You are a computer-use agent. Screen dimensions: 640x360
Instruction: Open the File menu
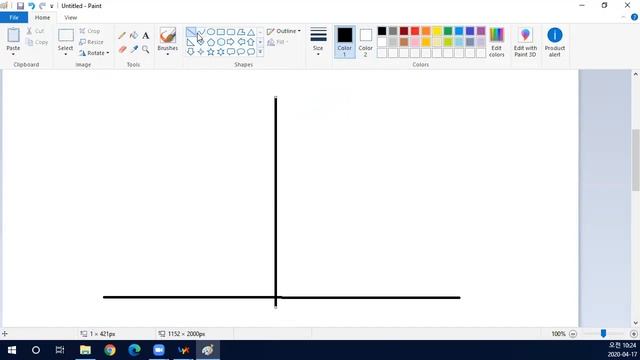point(14,18)
